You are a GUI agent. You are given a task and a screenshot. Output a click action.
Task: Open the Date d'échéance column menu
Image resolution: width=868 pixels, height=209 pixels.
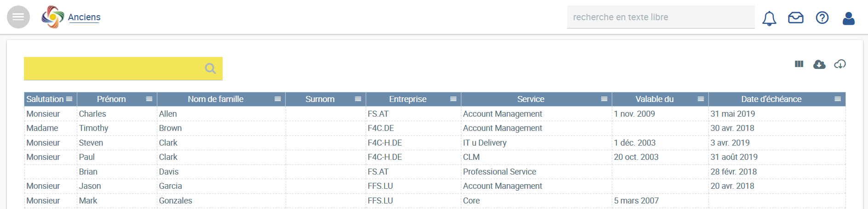pyautogui.click(x=838, y=99)
